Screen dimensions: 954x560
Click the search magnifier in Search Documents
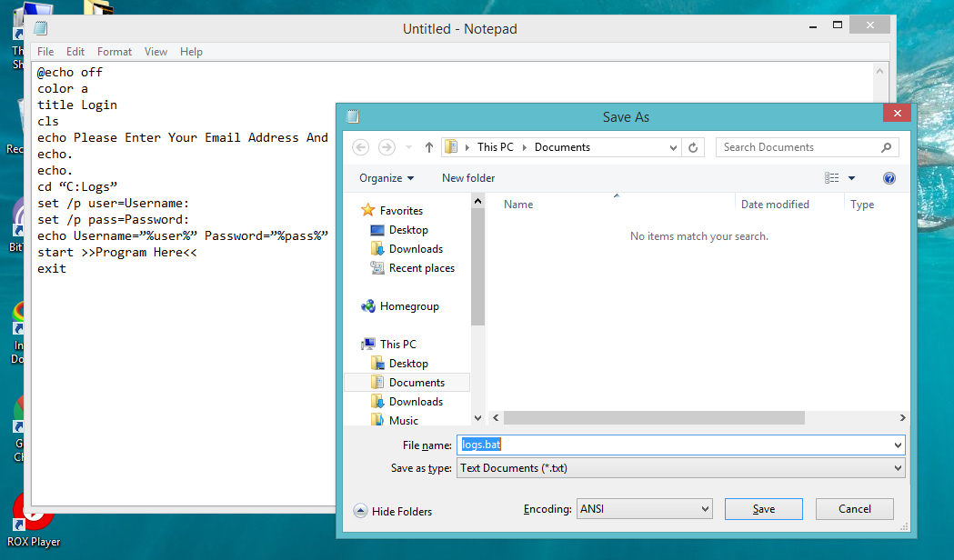886,146
